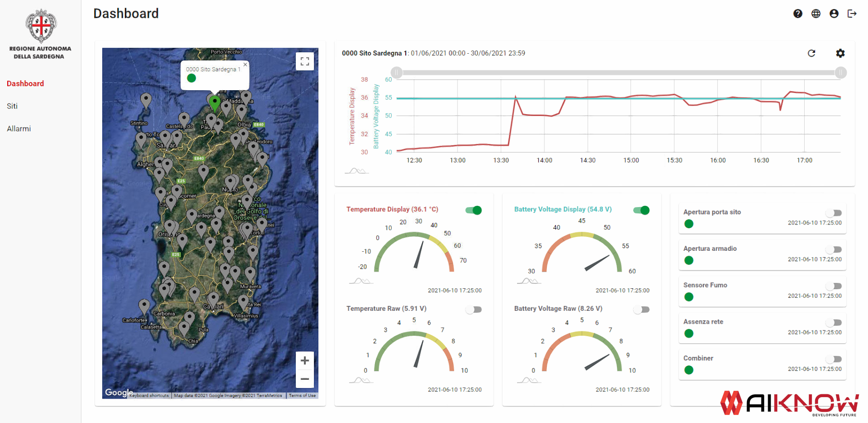Go to Allarmi in the sidebar

[x=19, y=129]
